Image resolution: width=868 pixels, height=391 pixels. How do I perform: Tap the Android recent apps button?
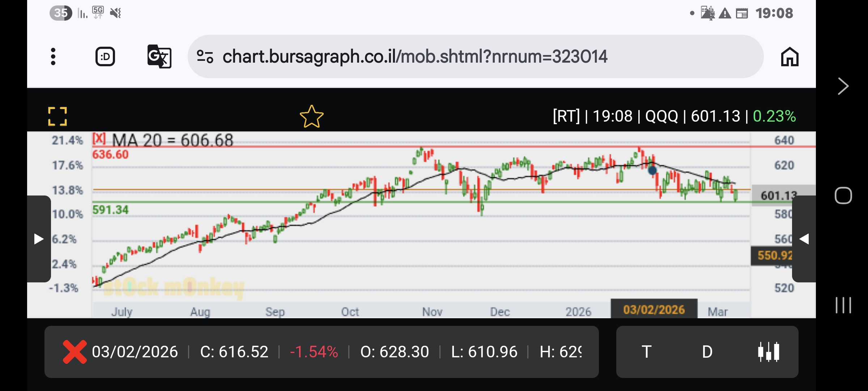pyautogui.click(x=843, y=305)
